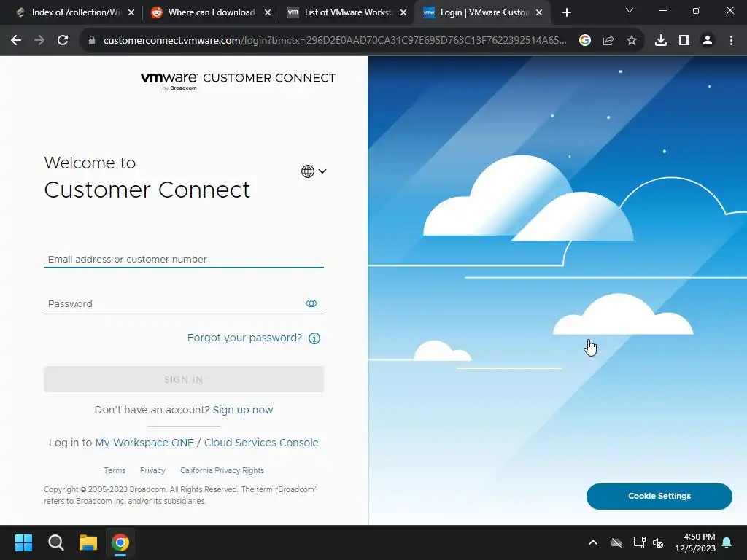Close the Index of /collection tab
This screenshot has width=747, height=560.
(131, 13)
